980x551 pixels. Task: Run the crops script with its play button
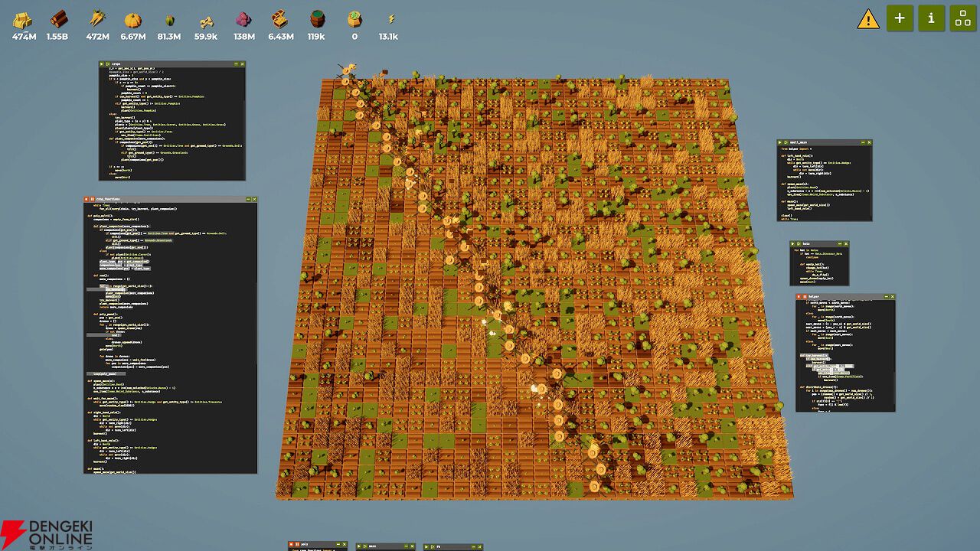102,65
